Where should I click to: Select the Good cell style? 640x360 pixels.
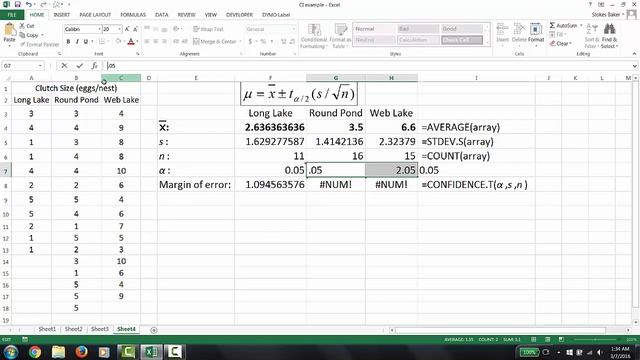click(x=462, y=29)
